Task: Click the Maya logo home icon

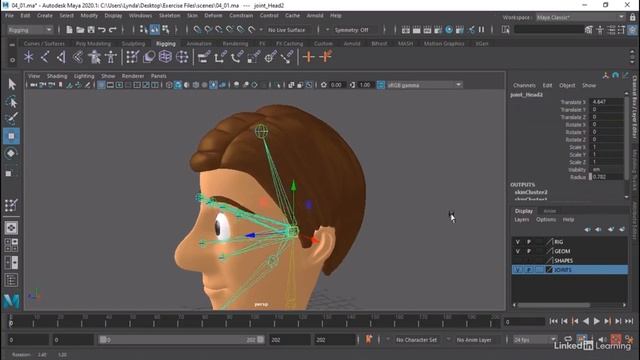Action: point(11,301)
